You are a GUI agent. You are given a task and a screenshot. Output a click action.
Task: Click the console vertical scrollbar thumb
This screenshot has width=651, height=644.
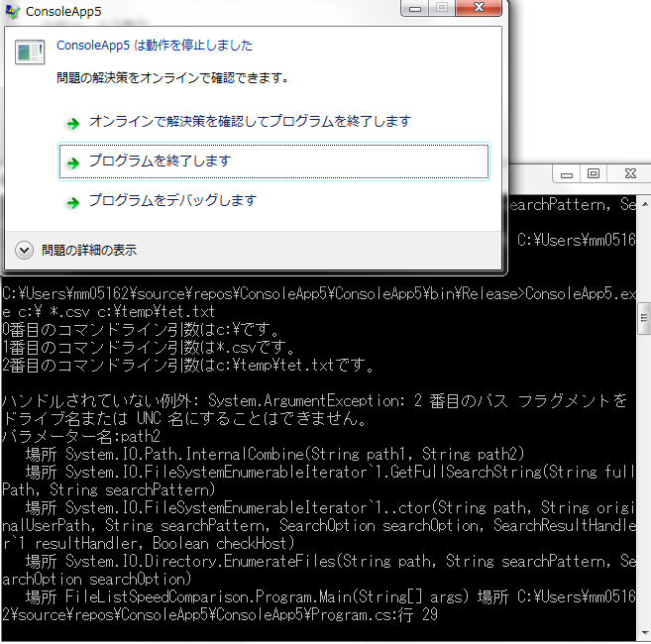643,319
